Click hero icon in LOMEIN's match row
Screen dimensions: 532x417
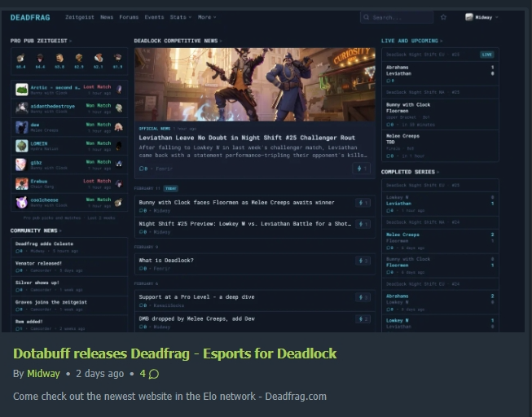coord(119,146)
